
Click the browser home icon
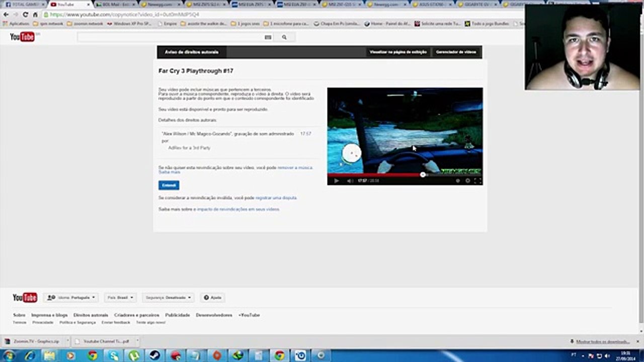(x=35, y=15)
